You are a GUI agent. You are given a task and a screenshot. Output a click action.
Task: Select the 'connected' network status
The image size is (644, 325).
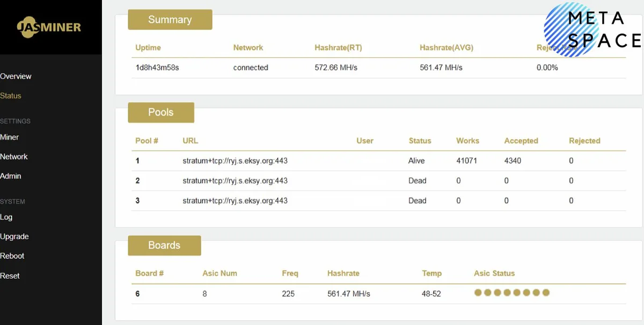point(251,68)
